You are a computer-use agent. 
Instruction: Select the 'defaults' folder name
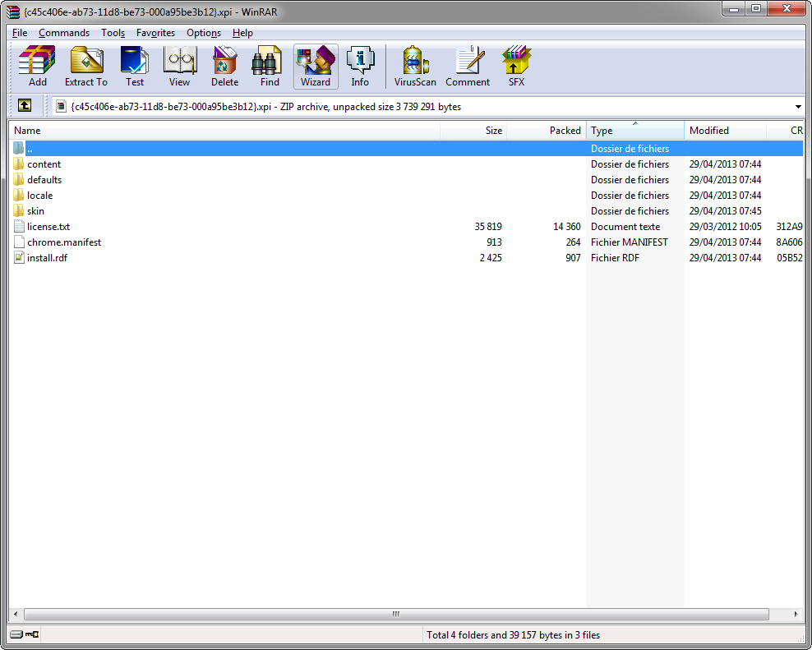point(44,180)
